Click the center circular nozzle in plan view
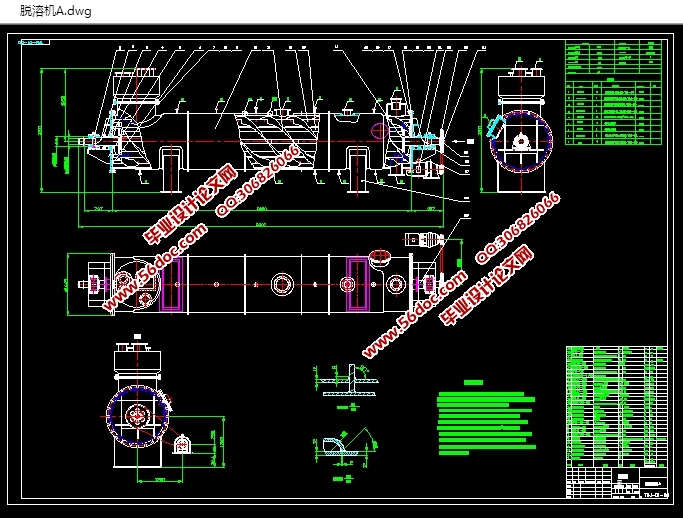 point(283,284)
